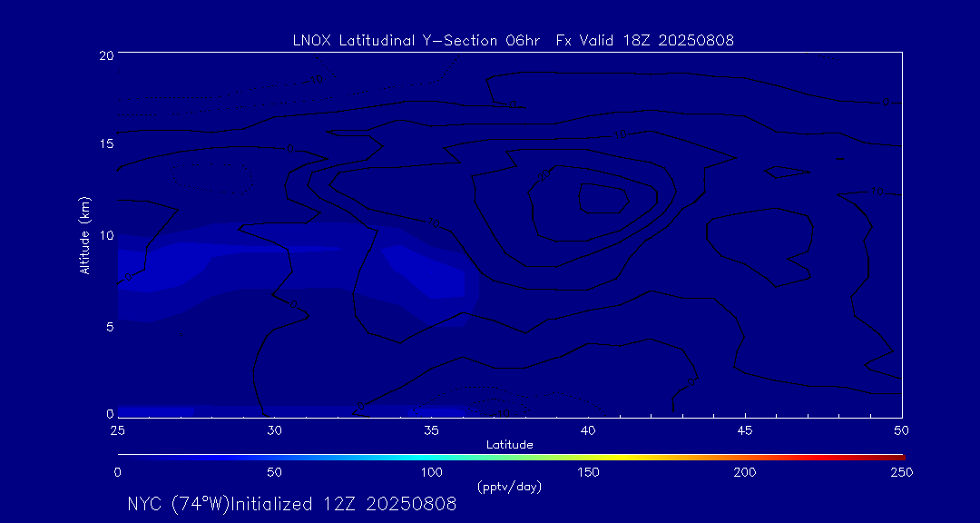Screen dimensions: 980x523
Task: Click the "(pptv/day)" units label
Action: point(509,487)
